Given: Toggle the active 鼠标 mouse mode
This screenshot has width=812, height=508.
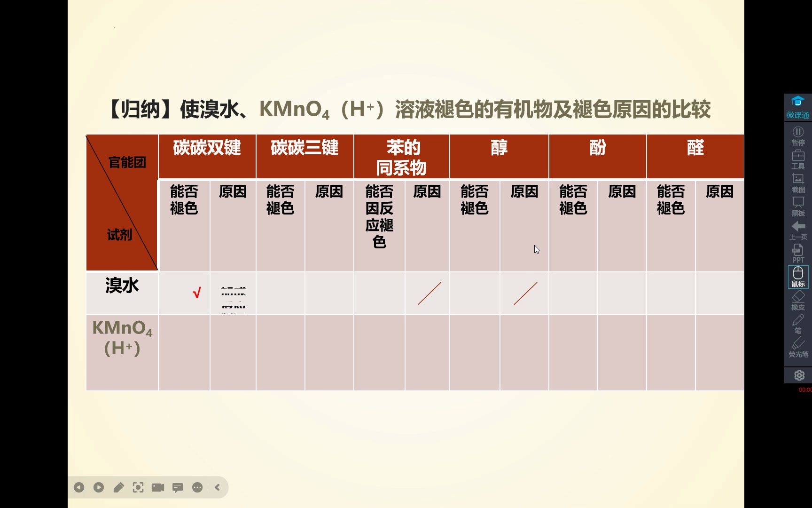Looking at the screenshot, I should coord(798,277).
